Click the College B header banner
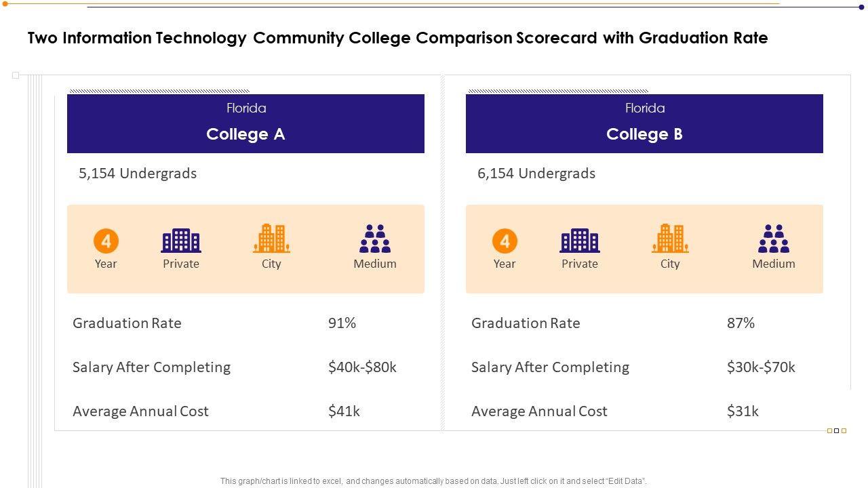 coord(644,124)
